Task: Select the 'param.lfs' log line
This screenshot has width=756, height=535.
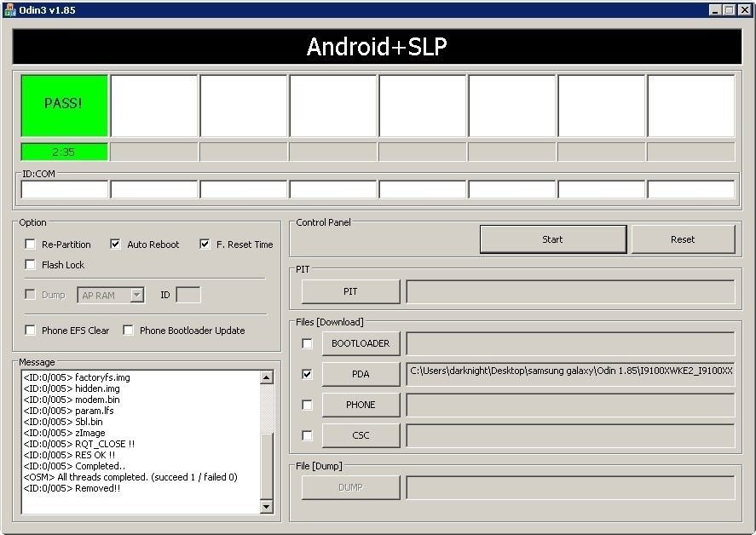Action: pyautogui.click(x=68, y=411)
